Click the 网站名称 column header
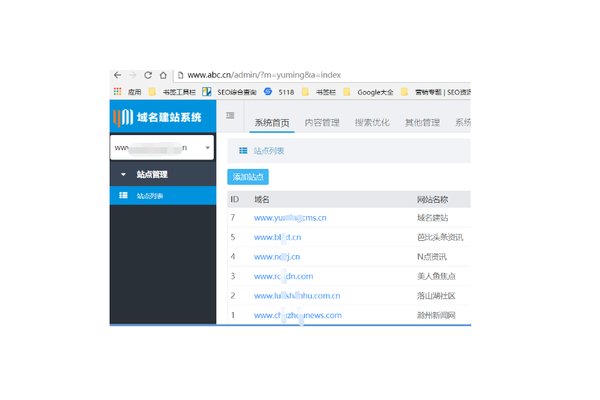Viewport: 600px width, 400px height. pyautogui.click(x=432, y=199)
